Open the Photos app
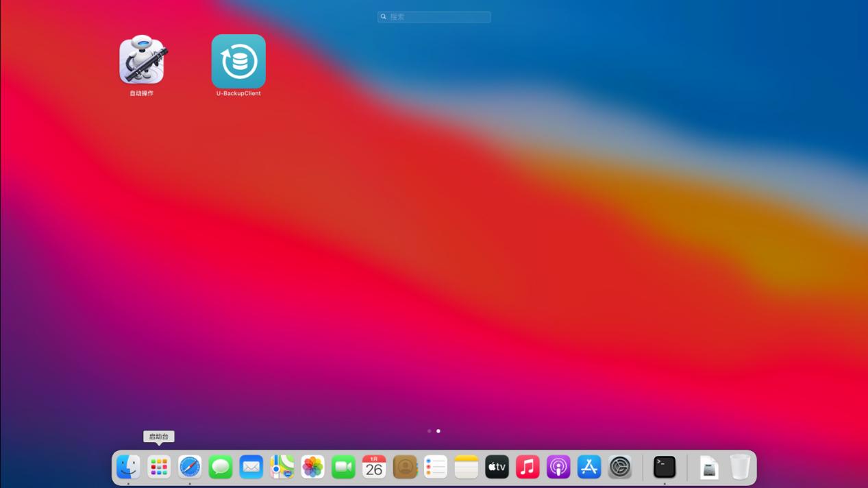868x488 pixels. click(x=312, y=467)
